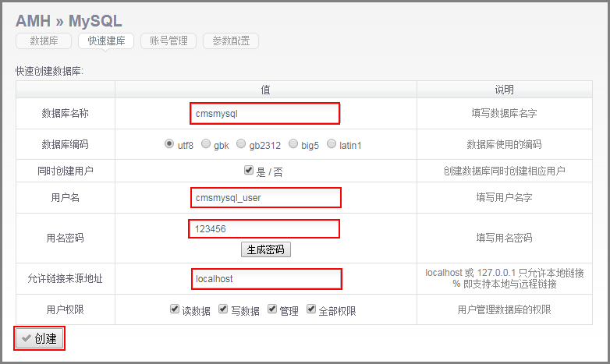This screenshot has height=364, width=610.
Task: Select the utf8 encoding radio button
Action: [168, 144]
